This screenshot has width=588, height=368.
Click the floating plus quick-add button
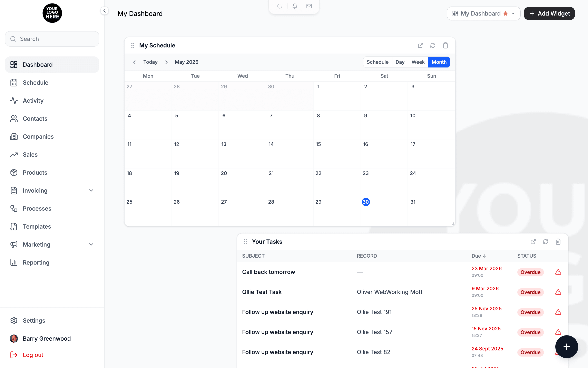pyautogui.click(x=567, y=347)
